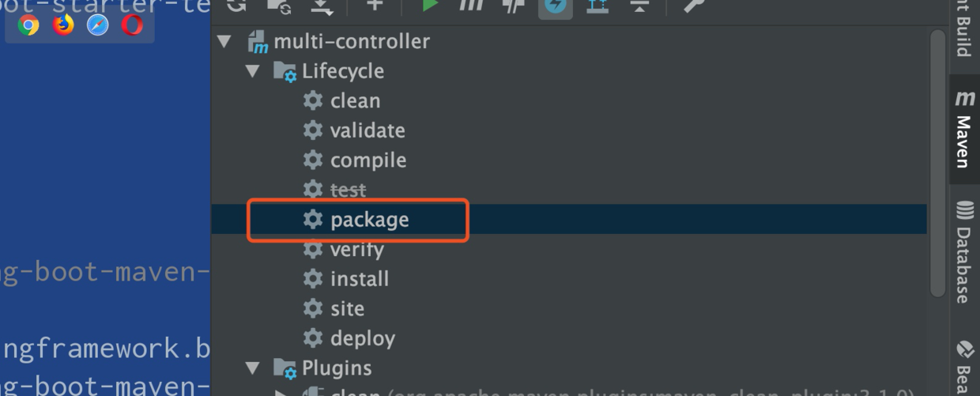The height and width of the screenshot is (396, 980).
Task: Open Chrome browser preview icon
Action: coord(28,25)
